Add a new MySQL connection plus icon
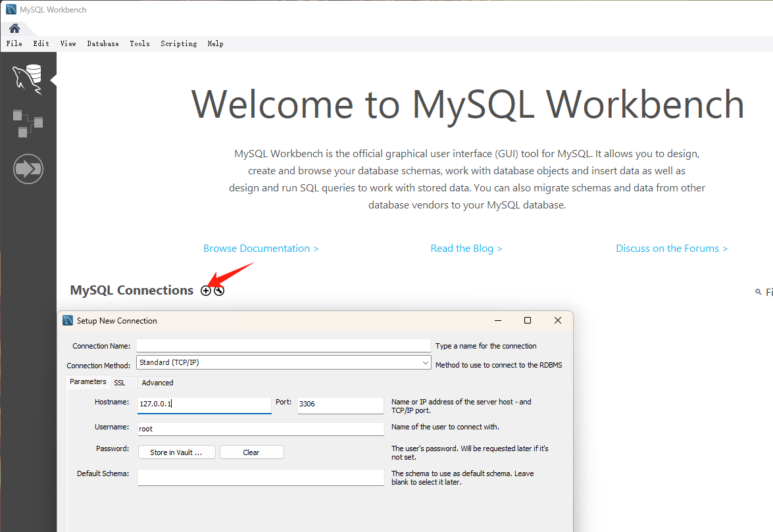 pyautogui.click(x=206, y=291)
